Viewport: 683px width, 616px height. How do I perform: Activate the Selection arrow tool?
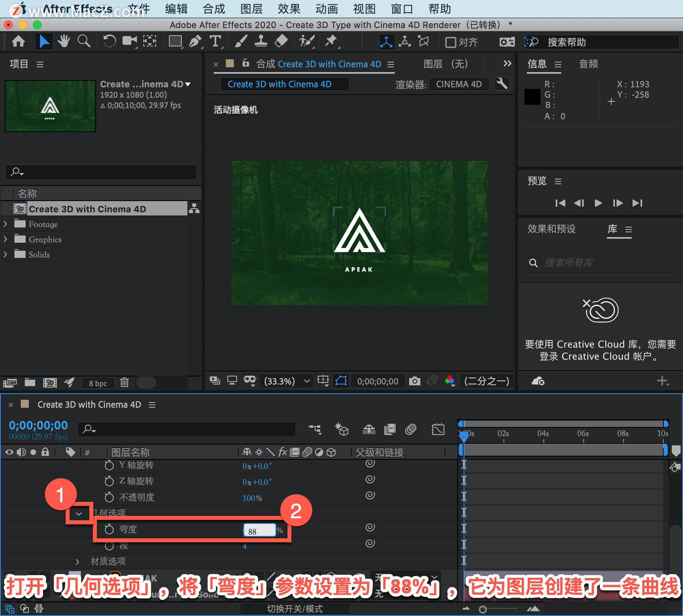click(x=44, y=41)
